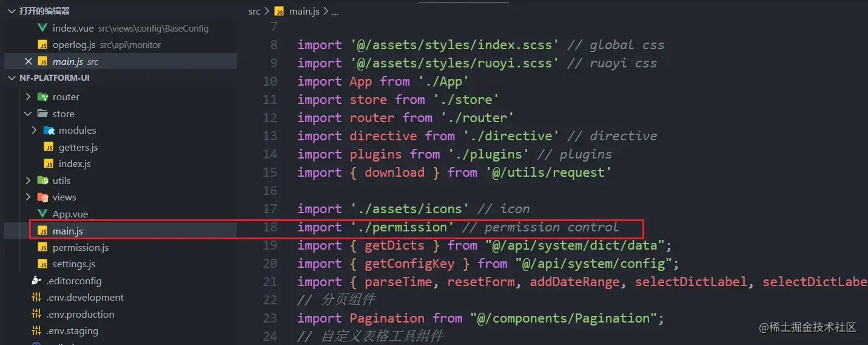Image resolution: width=868 pixels, height=345 pixels.
Task: Click './assets/icons' string on line 17
Action: pos(409,209)
